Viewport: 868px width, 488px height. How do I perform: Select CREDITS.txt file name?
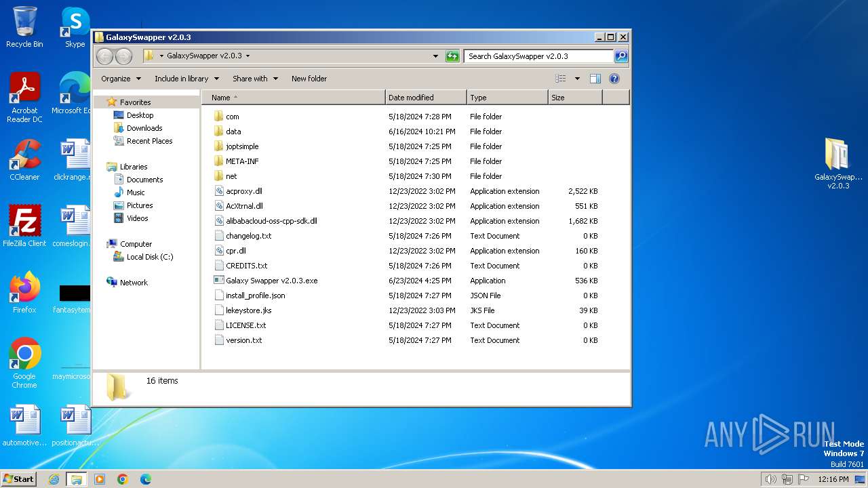[x=246, y=266]
